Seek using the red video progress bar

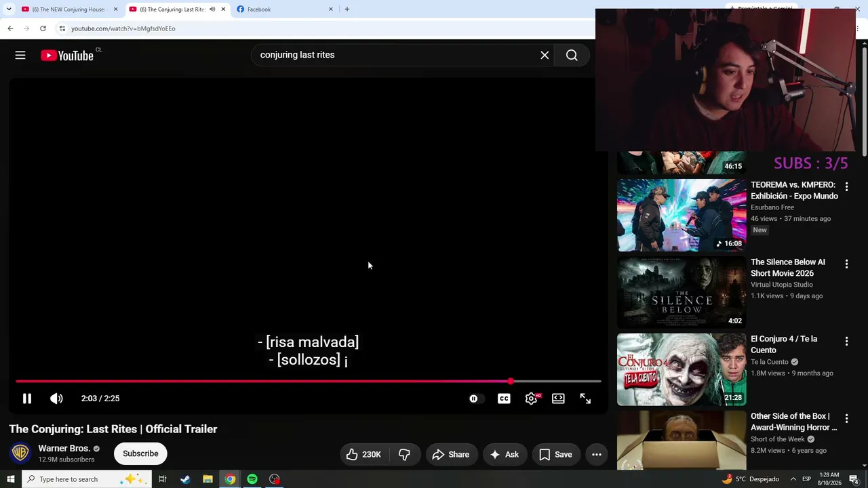pos(308,382)
